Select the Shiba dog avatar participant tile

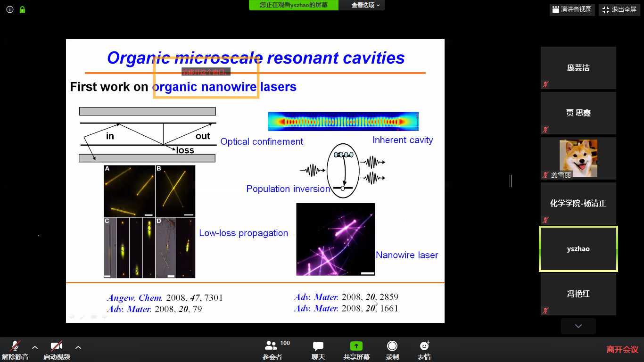point(578,158)
